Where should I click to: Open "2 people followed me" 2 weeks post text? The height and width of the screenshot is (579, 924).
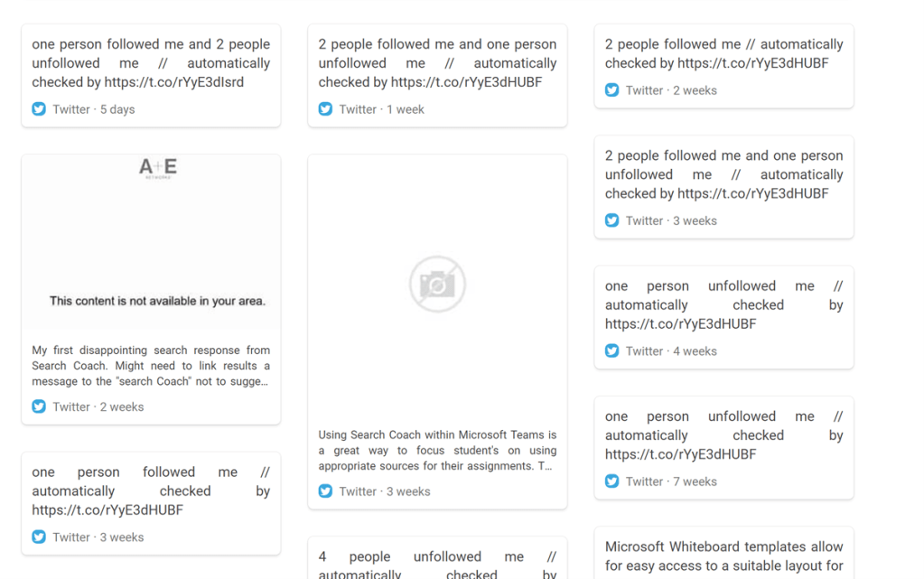tap(723, 53)
